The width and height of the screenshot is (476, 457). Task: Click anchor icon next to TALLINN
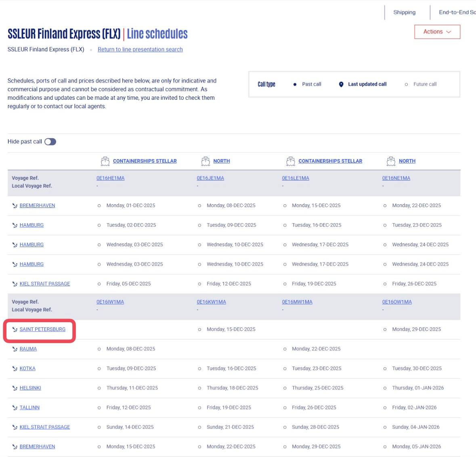tap(15, 408)
